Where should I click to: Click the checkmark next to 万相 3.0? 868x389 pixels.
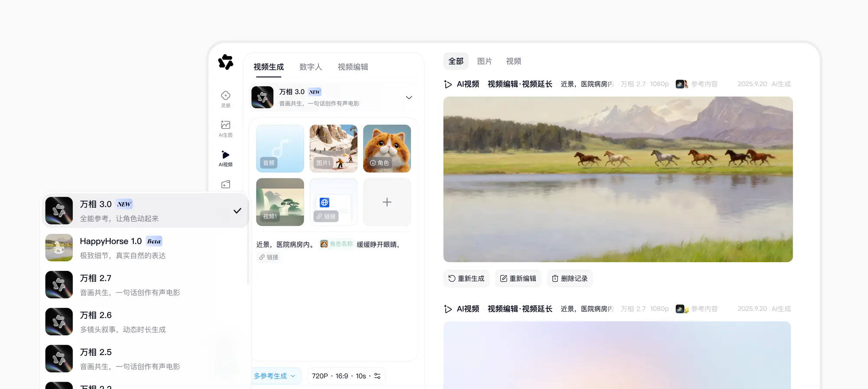point(237,211)
